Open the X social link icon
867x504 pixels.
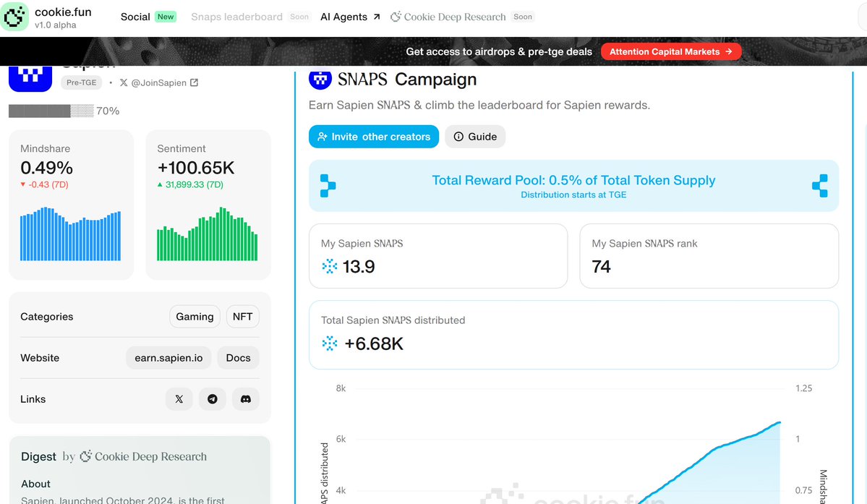179,399
